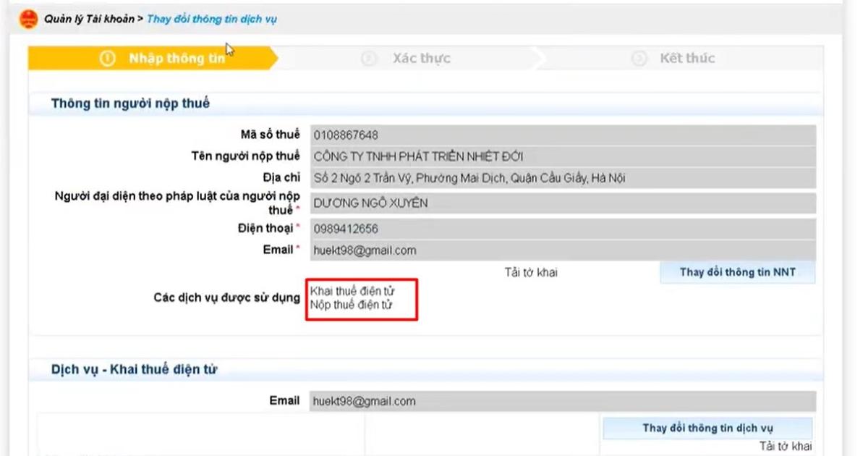Click the Email field under 'Dịch vụ - Khai thuế điện tử'

coord(563,402)
